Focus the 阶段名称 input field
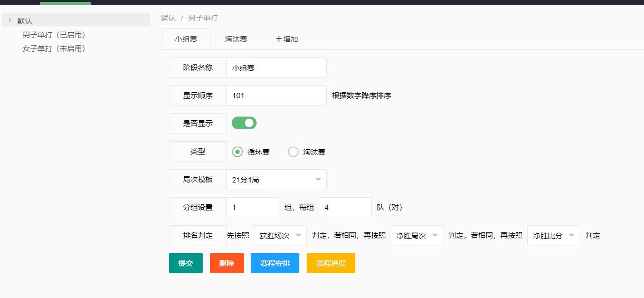This screenshot has height=298, width=644. coord(277,68)
